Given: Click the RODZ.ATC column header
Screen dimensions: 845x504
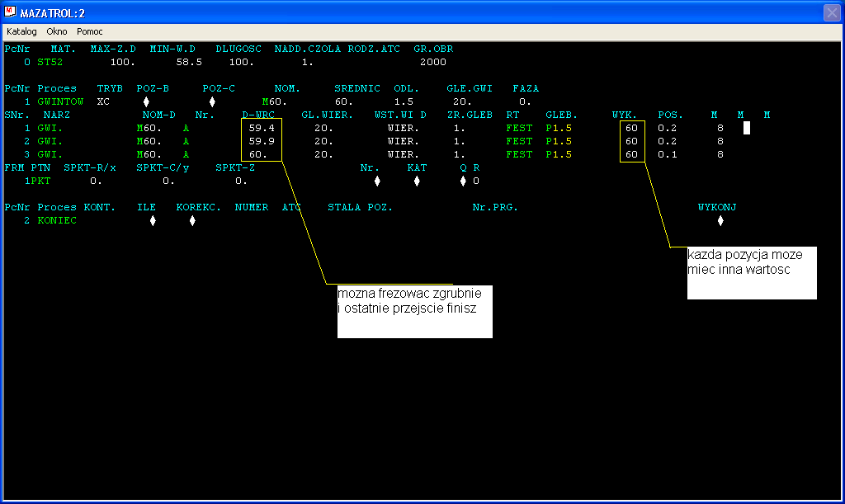Looking at the screenshot, I should coord(374,49).
